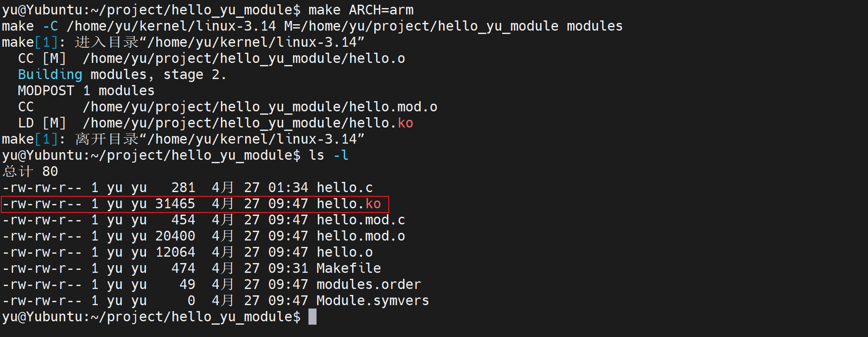This screenshot has width=868, height=337.
Task: Click the hello.o filename in ls output
Action: click(x=345, y=252)
